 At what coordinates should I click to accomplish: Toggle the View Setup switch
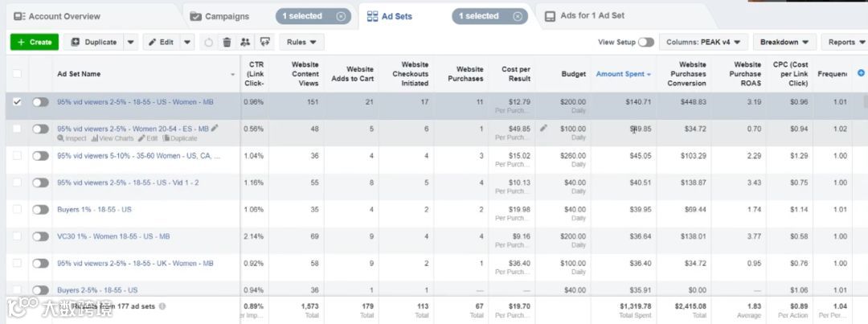[x=645, y=42]
